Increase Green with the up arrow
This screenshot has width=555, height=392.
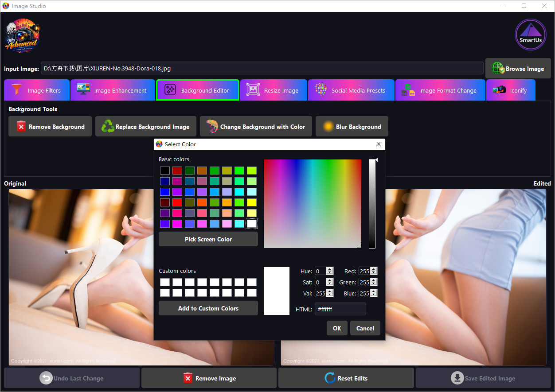[374, 280]
